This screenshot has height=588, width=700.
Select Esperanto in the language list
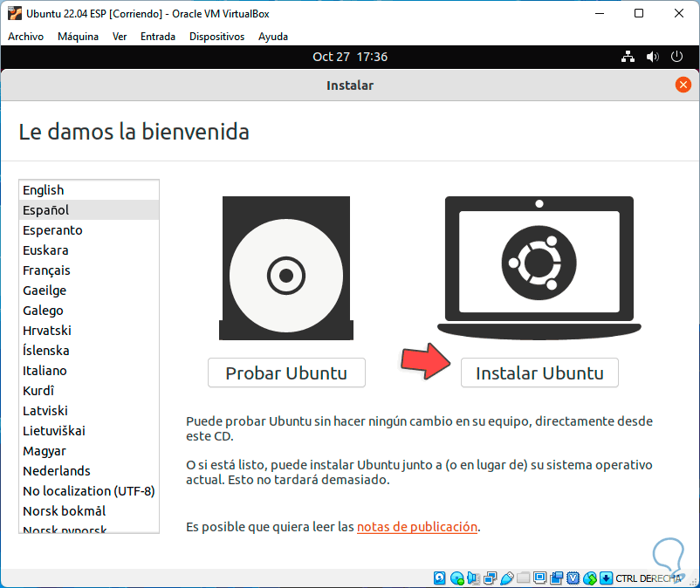[89, 230]
